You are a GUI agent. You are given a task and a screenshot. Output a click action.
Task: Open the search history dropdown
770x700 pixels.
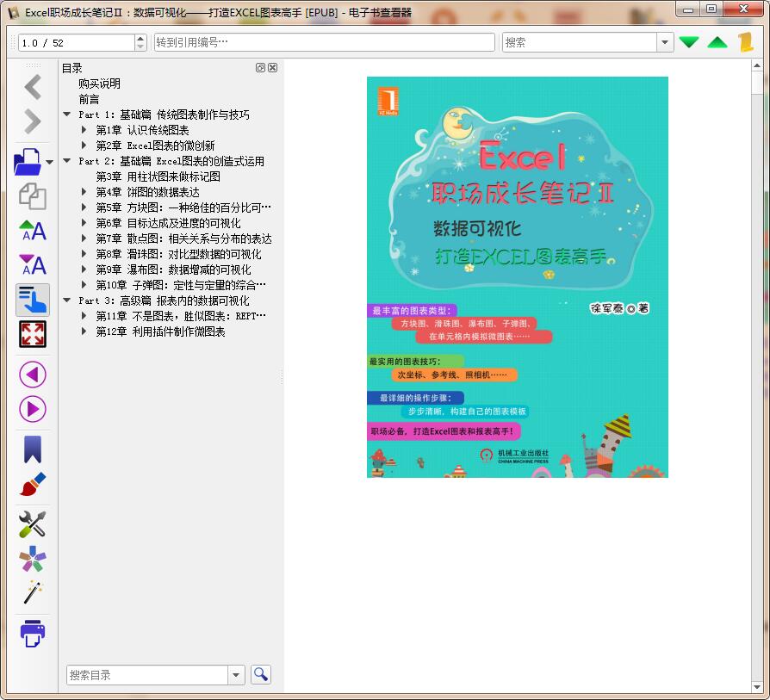point(664,42)
